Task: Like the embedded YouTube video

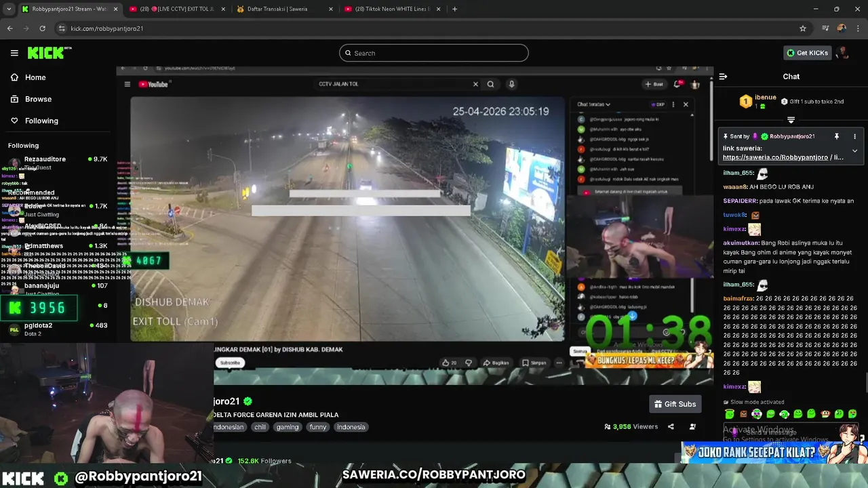Action: point(450,363)
